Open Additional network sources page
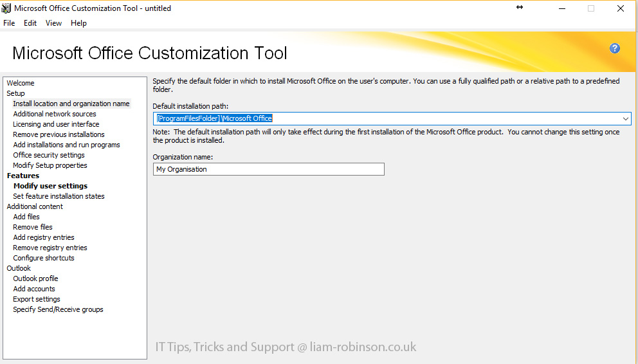Viewport: 638px width, 364px height. pos(55,114)
